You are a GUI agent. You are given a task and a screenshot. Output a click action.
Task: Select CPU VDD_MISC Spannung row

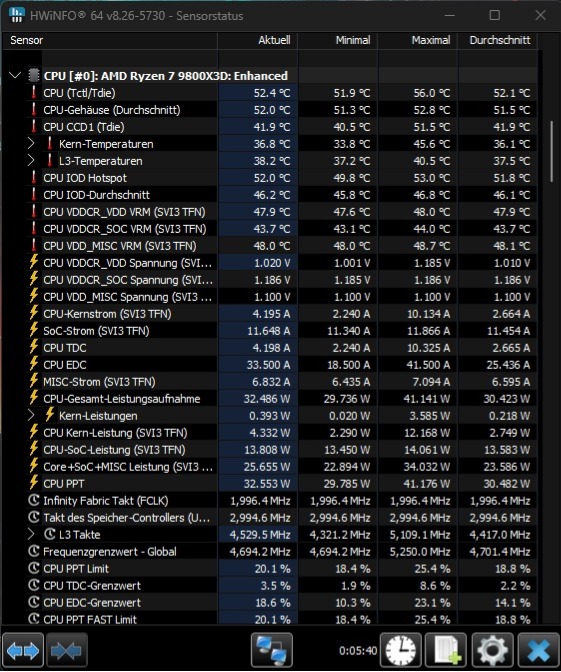[281, 297]
